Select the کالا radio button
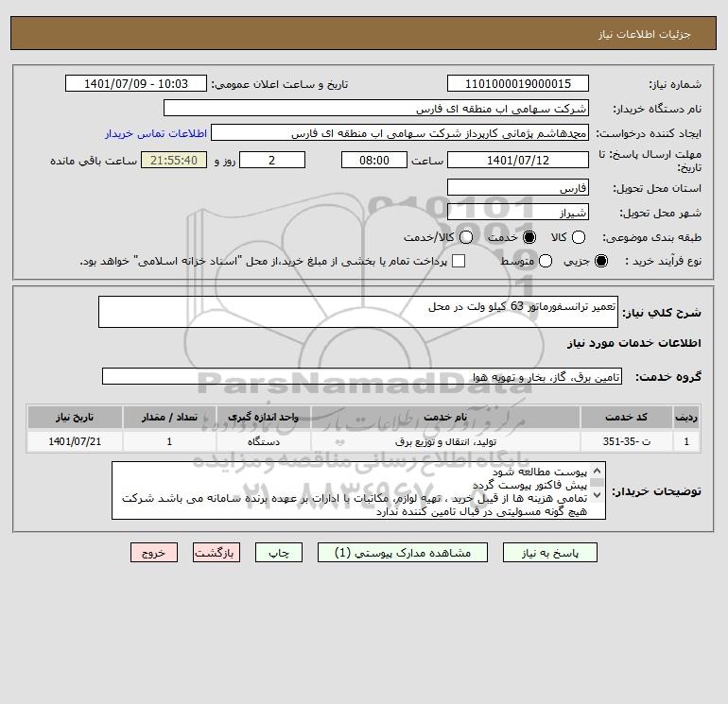This screenshot has height=704, width=728. click(x=578, y=237)
